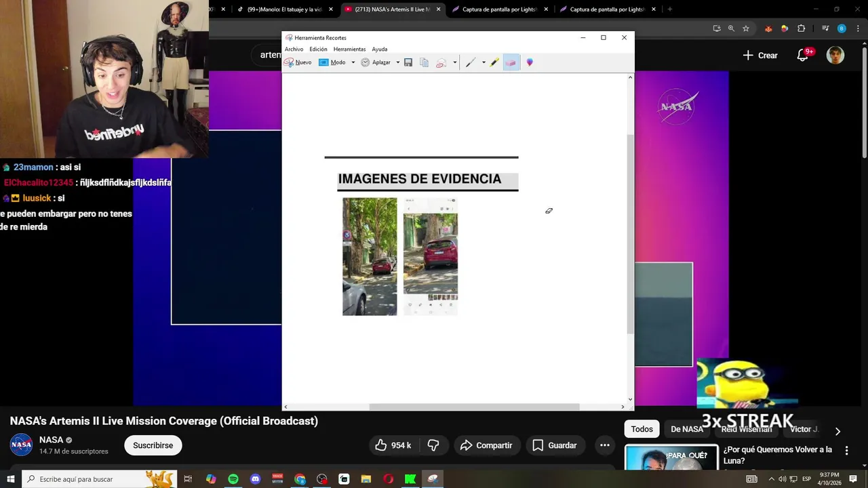Screen dimensions: 868x488
Task: Click the install app icon in address bar
Action: coord(717,28)
